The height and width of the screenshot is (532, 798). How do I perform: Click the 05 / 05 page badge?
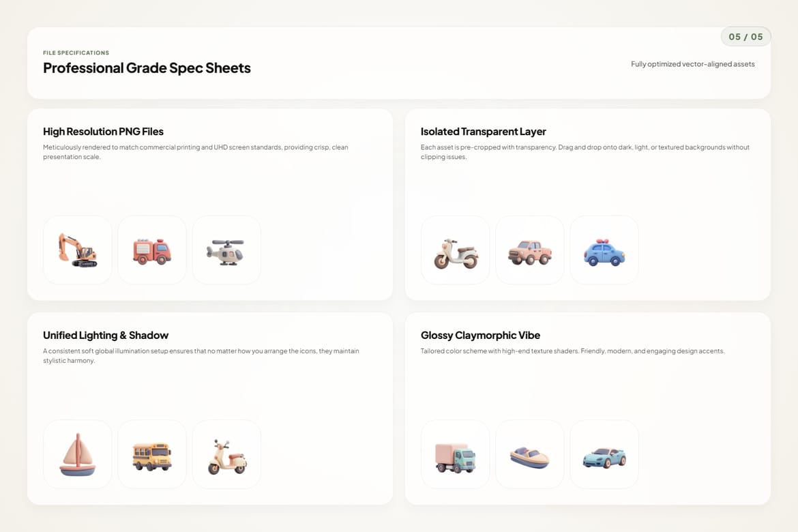coord(745,37)
